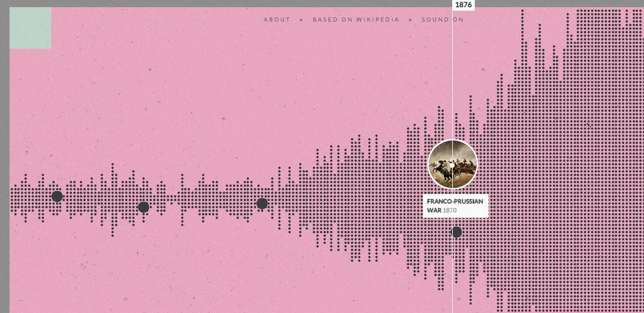The width and height of the screenshot is (644, 313).
Task: Click the small circle separator before SOUND ON
Action: [x=410, y=19]
